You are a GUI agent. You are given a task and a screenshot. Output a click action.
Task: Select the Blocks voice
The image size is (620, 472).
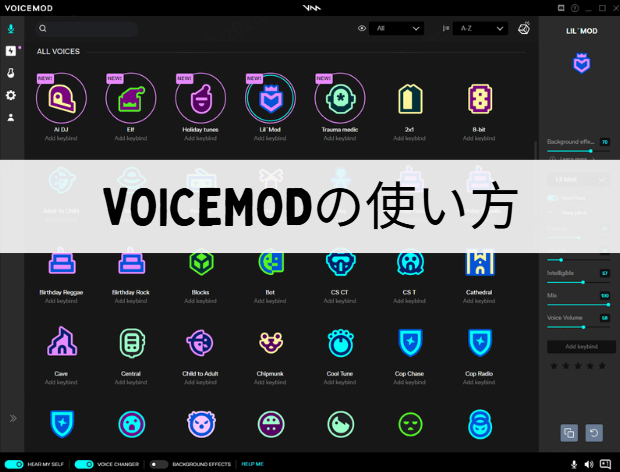click(x=201, y=262)
